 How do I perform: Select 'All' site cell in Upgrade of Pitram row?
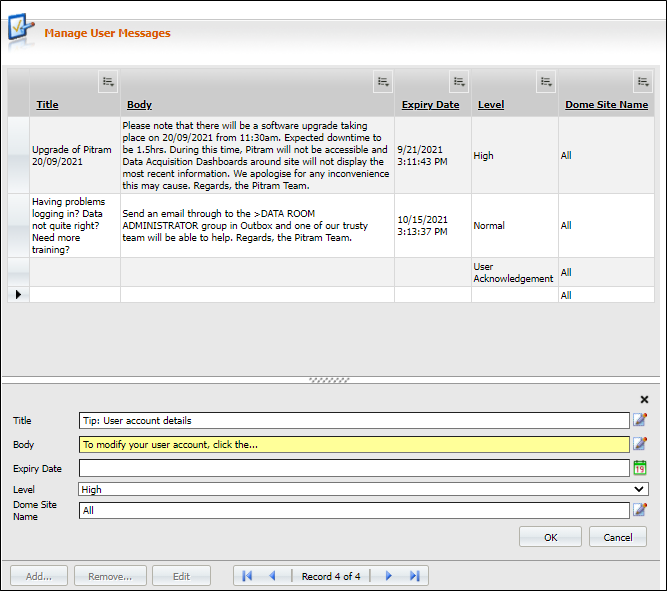point(606,155)
